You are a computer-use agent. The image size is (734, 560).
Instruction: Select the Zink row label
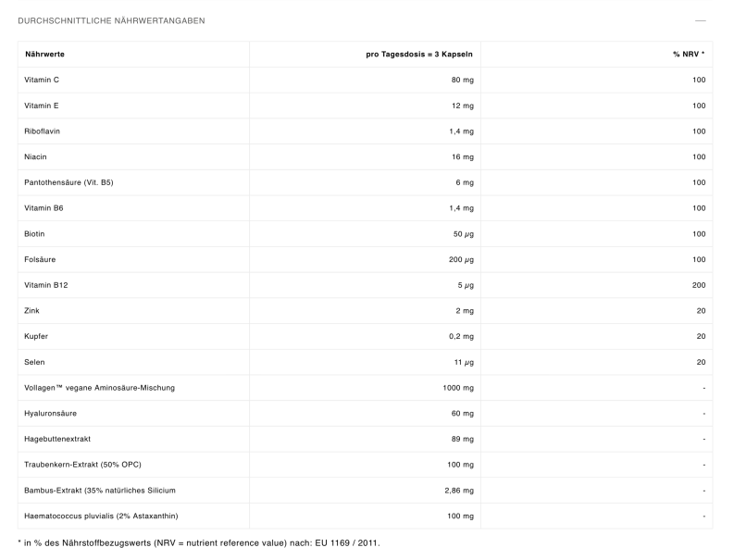tap(33, 311)
